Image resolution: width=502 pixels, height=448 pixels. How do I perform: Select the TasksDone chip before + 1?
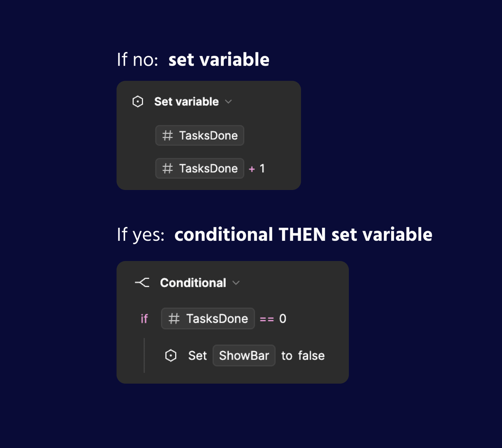pos(200,168)
